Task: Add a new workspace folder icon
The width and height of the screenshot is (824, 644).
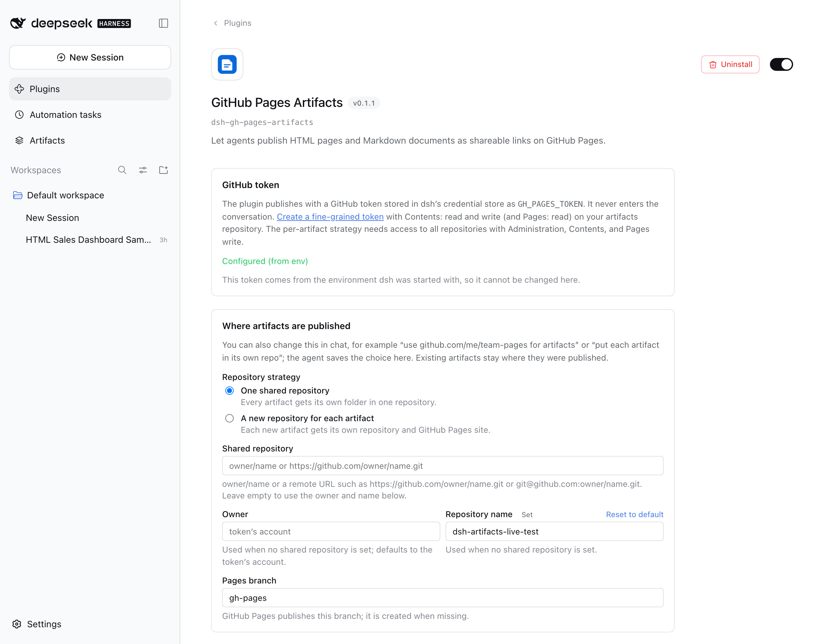Action: tap(164, 170)
